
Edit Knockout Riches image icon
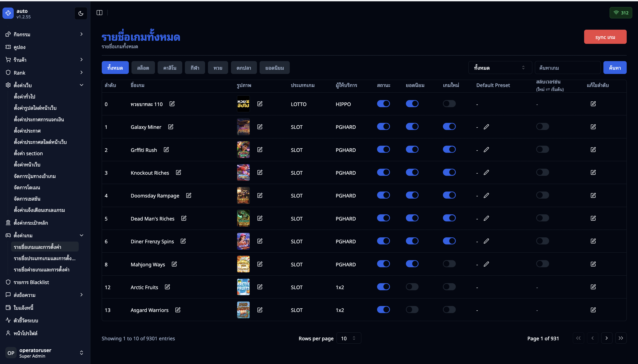260,172
